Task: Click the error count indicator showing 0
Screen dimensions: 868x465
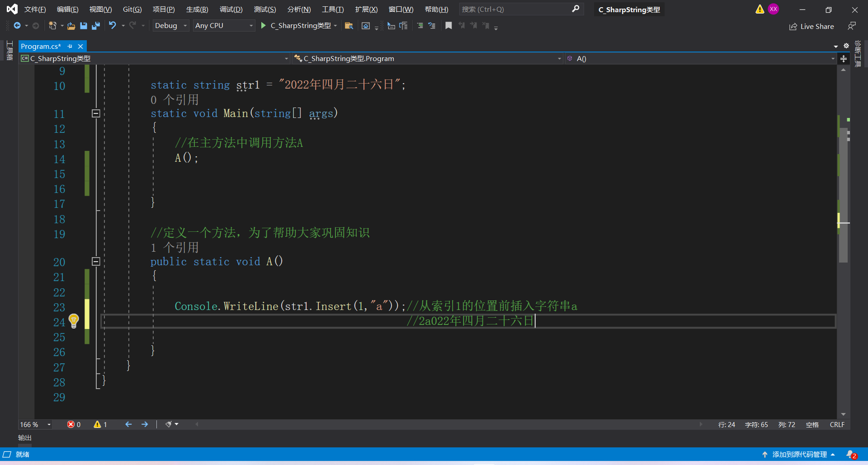Action: [74, 425]
